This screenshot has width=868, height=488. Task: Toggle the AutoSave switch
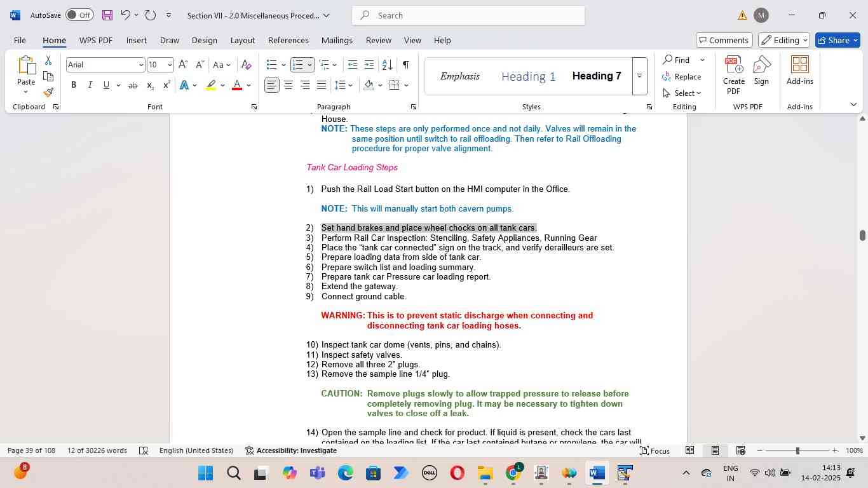[x=79, y=15]
